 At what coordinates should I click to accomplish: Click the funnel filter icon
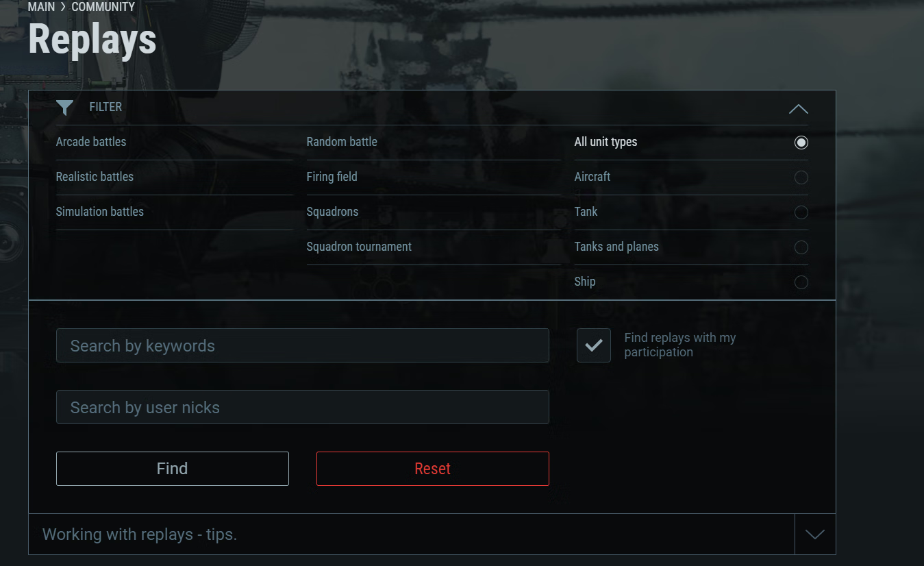pos(64,108)
